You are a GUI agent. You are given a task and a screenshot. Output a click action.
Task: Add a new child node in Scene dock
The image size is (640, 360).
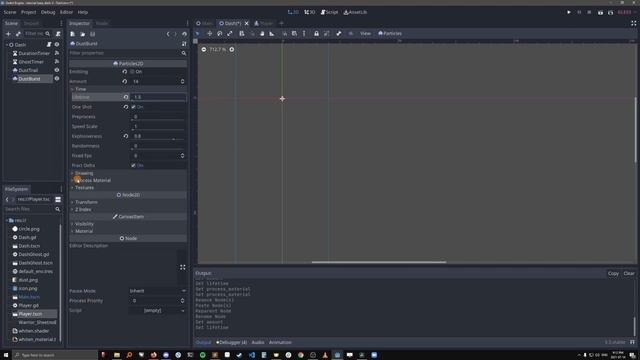8,34
